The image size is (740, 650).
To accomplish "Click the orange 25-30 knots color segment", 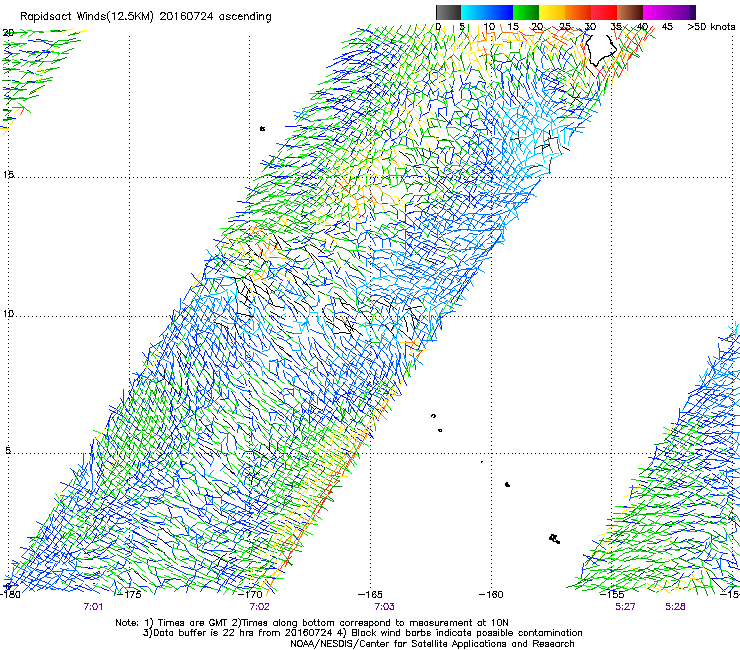I will pyautogui.click(x=578, y=12).
